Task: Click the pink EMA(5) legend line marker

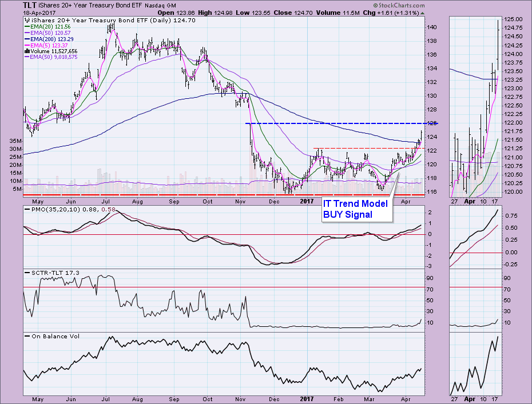Action: click(x=27, y=45)
